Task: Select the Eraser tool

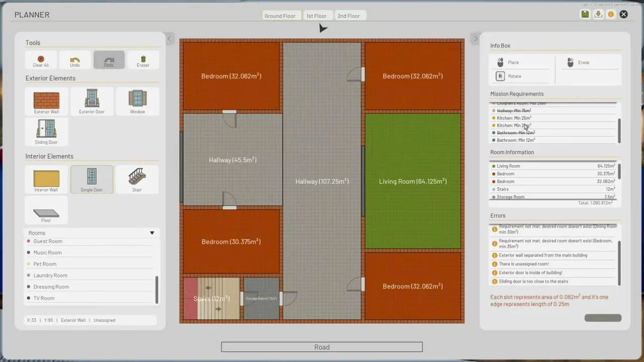Action: point(143,60)
